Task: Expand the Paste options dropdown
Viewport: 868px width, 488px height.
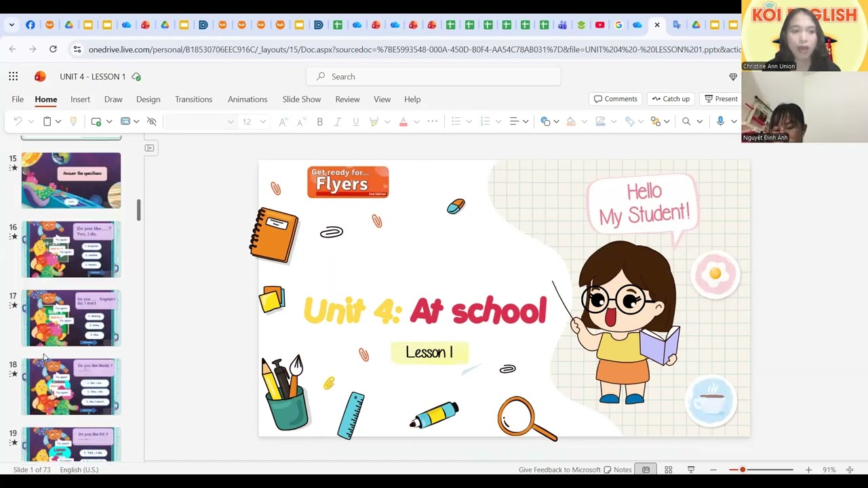Action: [58, 121]
